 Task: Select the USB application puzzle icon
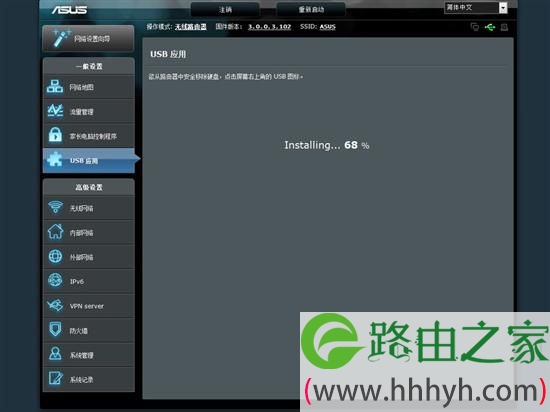(55, 160)
